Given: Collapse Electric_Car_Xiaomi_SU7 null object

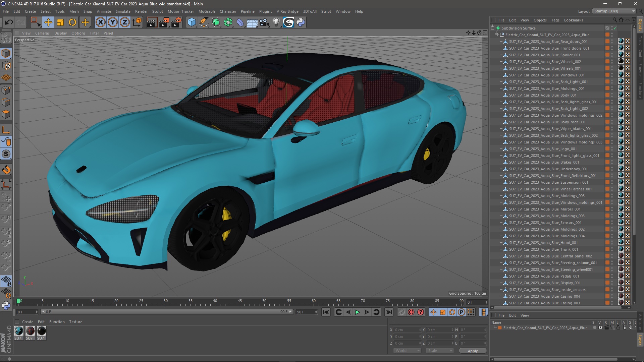Looking at the screenshot, I should click(x=496, y=35).
